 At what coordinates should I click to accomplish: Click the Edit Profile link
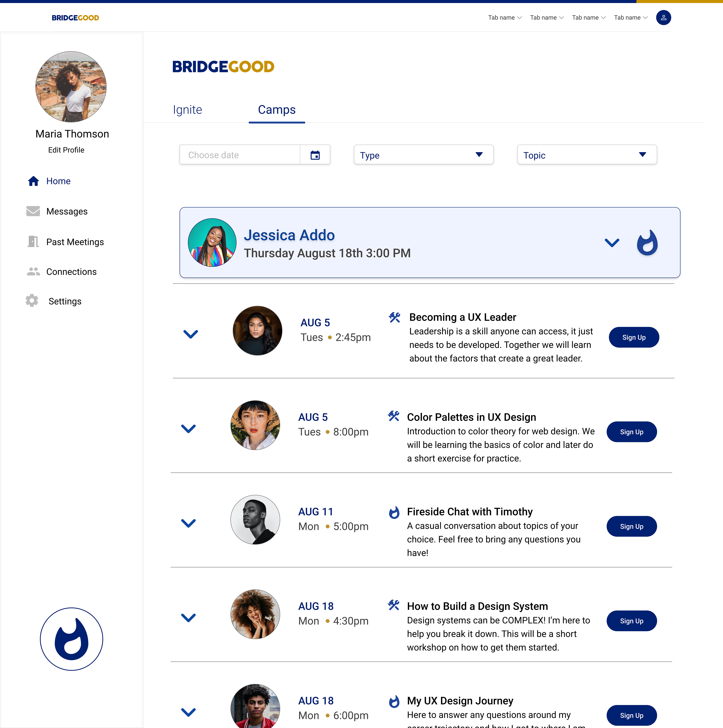pos(66,150)
